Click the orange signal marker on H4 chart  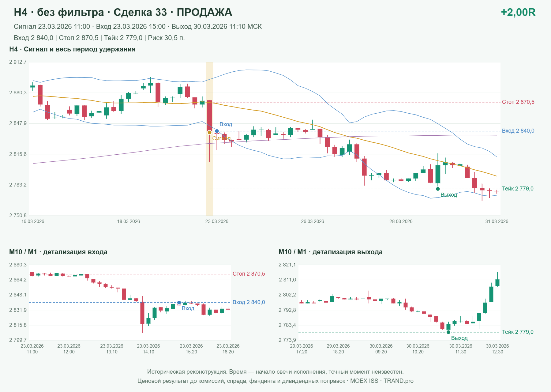pos(209,132)
